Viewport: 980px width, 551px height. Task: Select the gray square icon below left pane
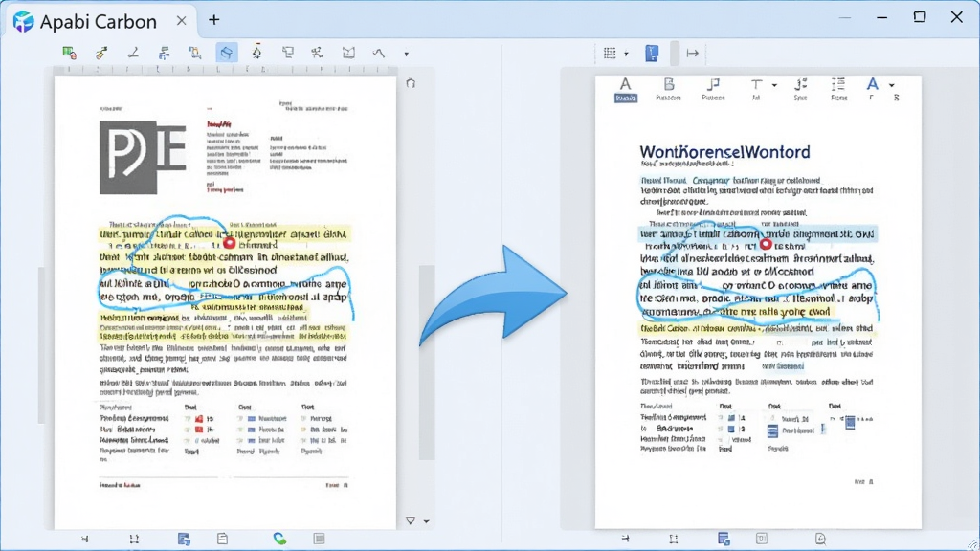(319, 539)
